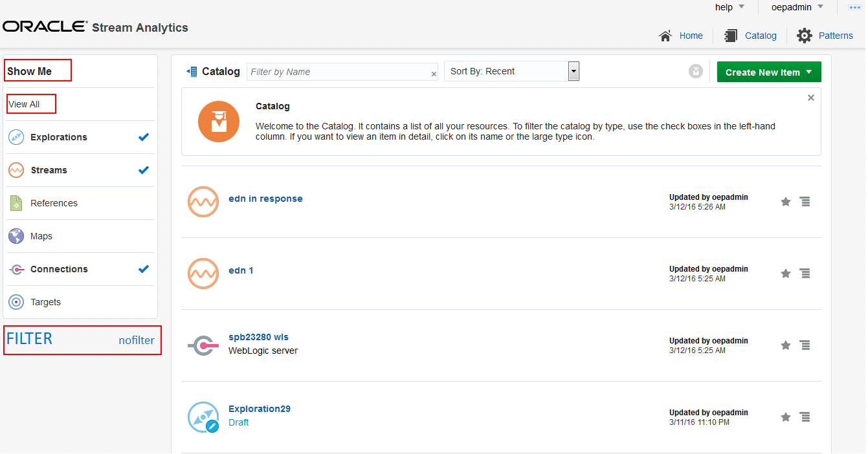Click the Create New Item button
Screen dimensions: 868x454
769,72
